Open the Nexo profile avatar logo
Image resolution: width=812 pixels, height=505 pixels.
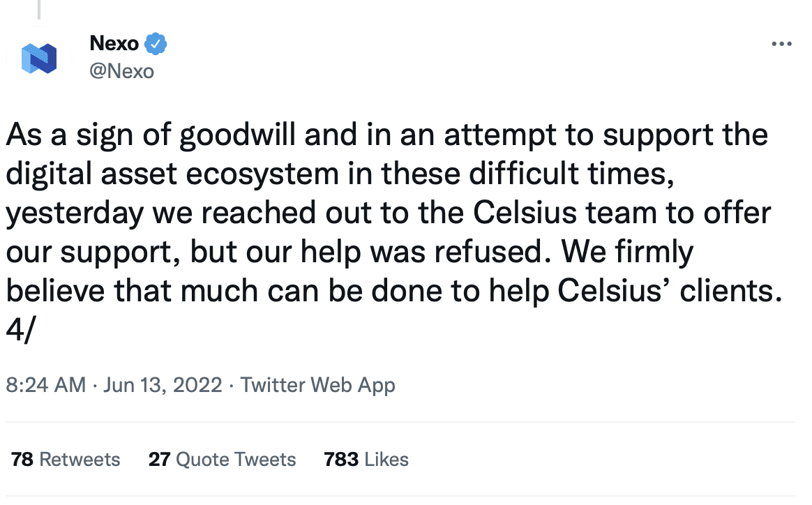pos(39,58)
